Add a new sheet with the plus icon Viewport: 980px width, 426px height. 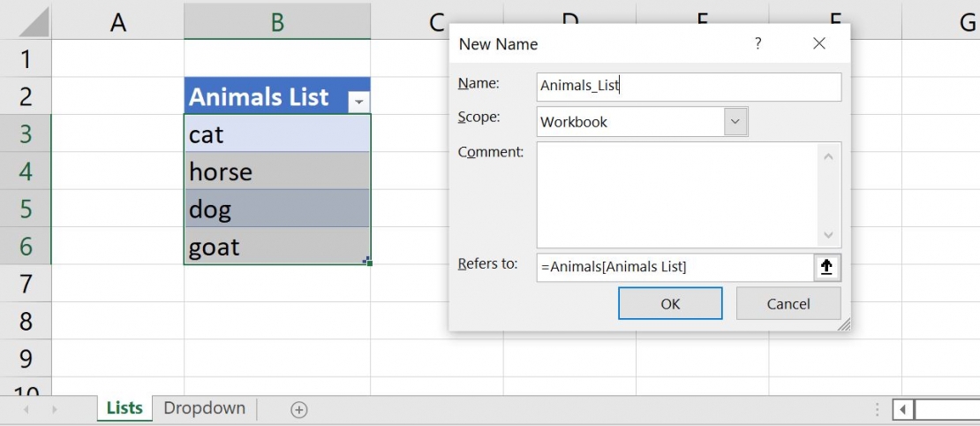[299, 409]
